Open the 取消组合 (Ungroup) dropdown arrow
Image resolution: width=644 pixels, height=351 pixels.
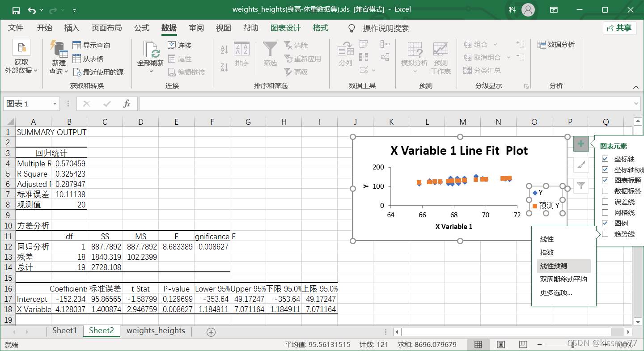tap(508, 57)
